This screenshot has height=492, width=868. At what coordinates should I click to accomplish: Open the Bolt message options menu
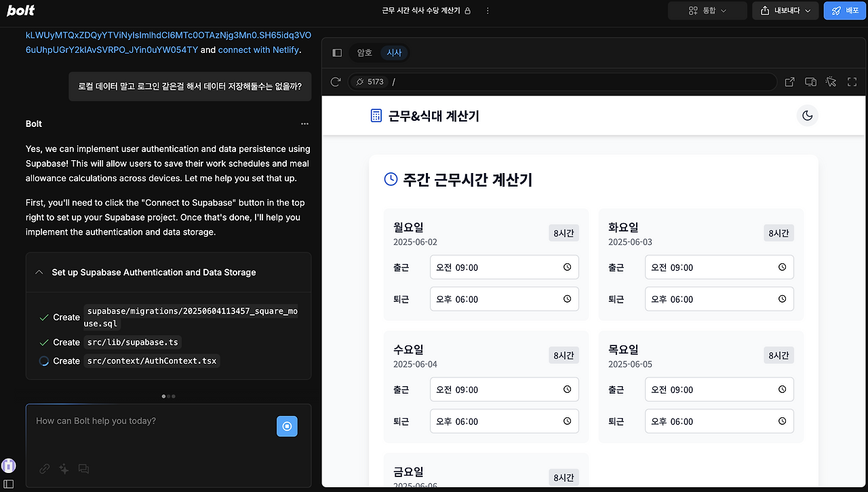tap(304, 124)
